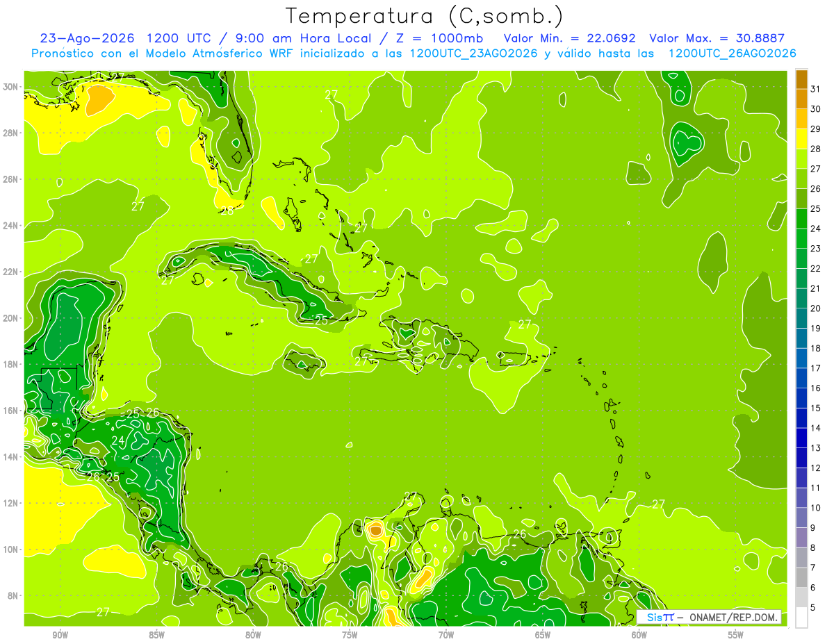Click the "9:00 am Hora Local" text

pyautogui.click(x=305, y=38)
